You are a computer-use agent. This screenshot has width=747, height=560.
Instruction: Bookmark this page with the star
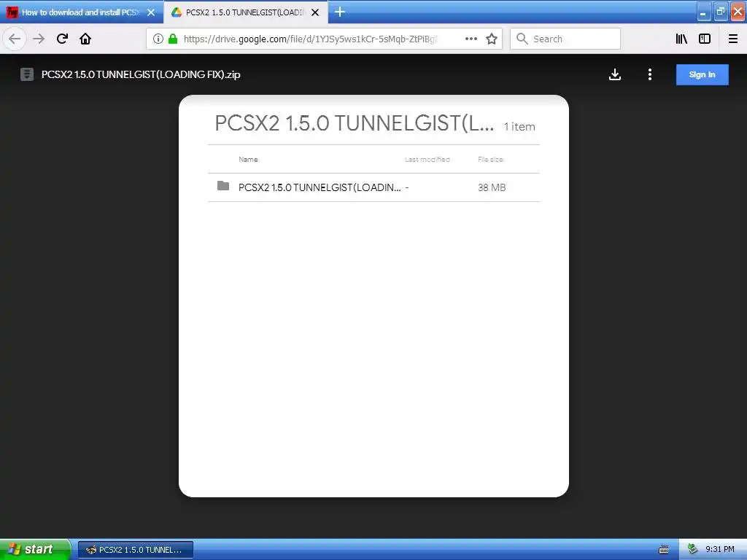point(492,39)
